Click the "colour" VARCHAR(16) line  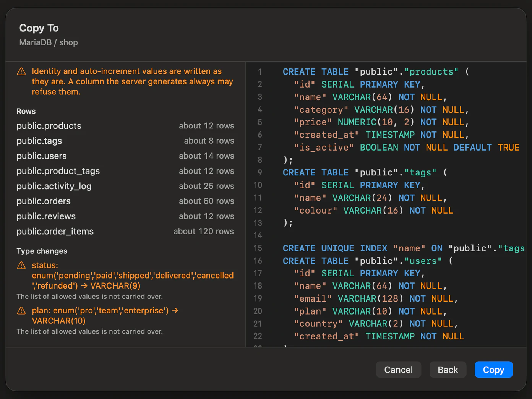[x=373, y=211]
